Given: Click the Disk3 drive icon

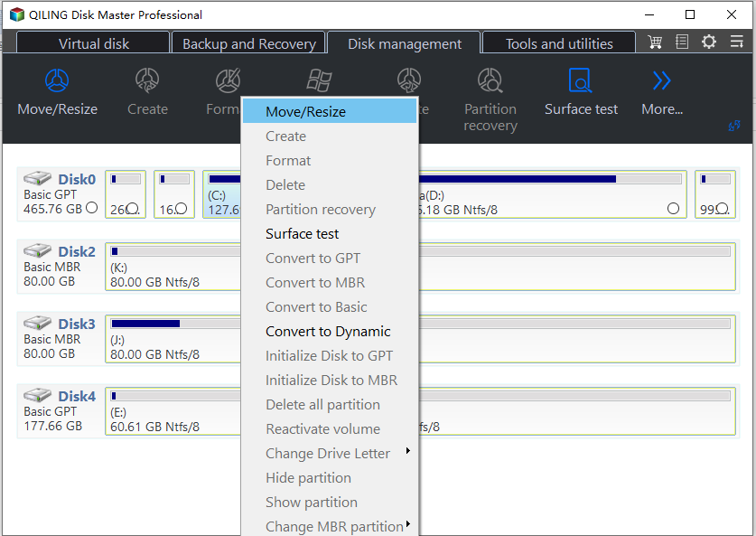Looking at the screenshot, I should tap(38, 323).
